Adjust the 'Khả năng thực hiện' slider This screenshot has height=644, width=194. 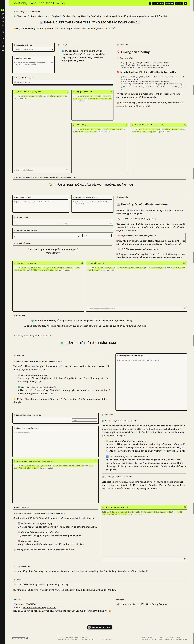[63, 222]
